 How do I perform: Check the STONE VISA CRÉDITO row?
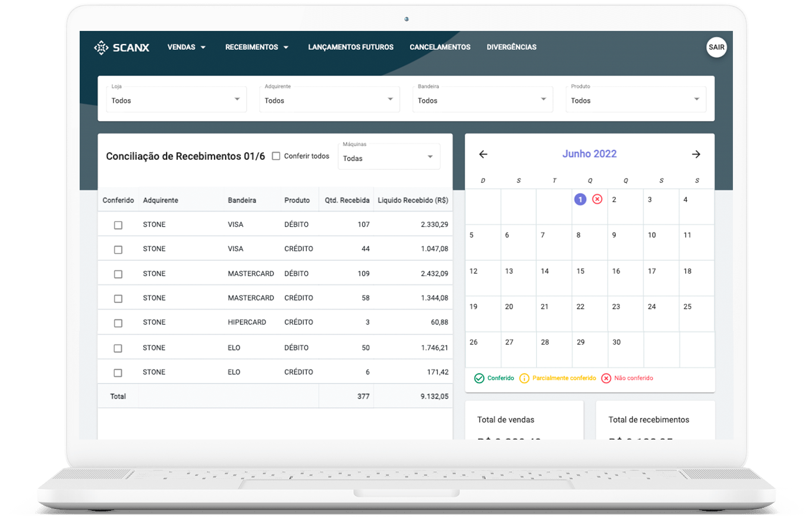click(x=118, y=249)
